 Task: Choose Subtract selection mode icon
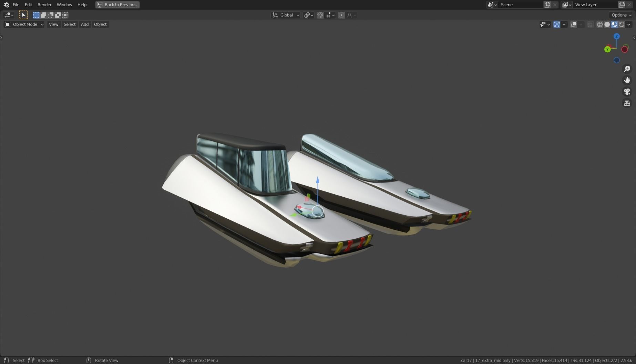point(51,15)
